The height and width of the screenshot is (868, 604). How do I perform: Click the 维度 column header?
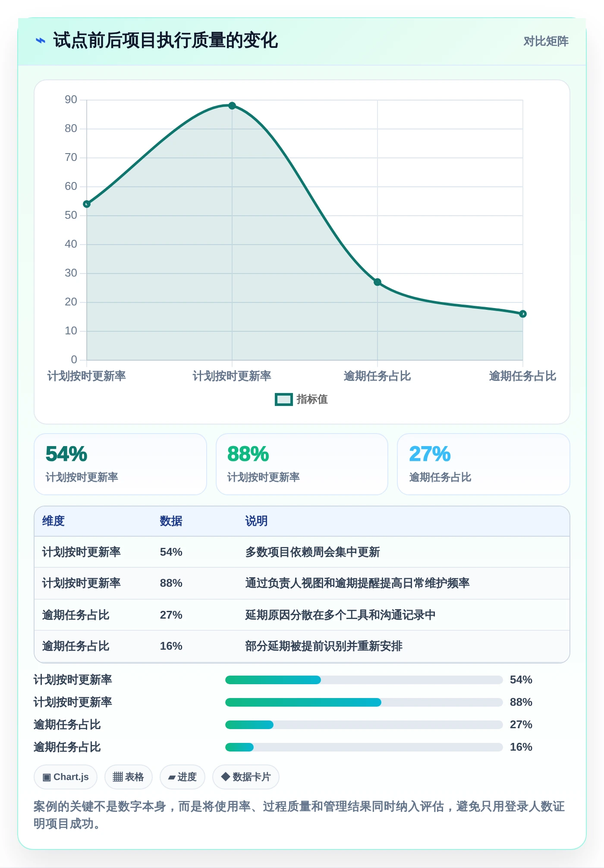[x=53, y=521]
